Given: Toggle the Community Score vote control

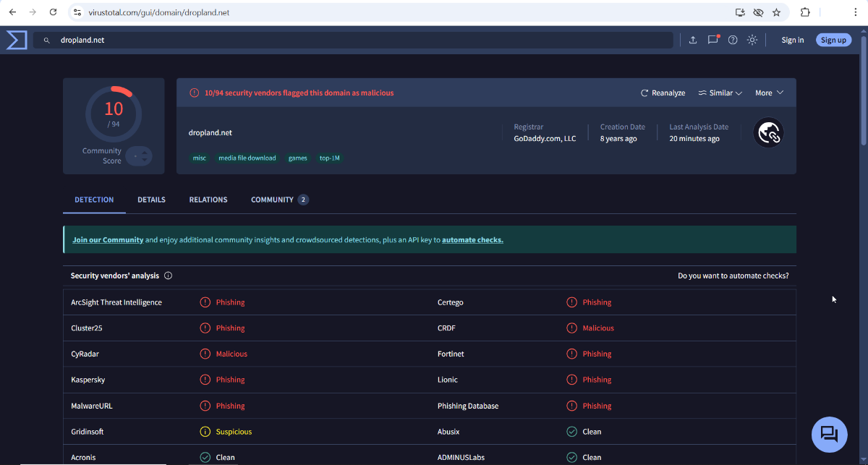Looking at the screenshot, I should pyautogui.click(x=138, y=156).
